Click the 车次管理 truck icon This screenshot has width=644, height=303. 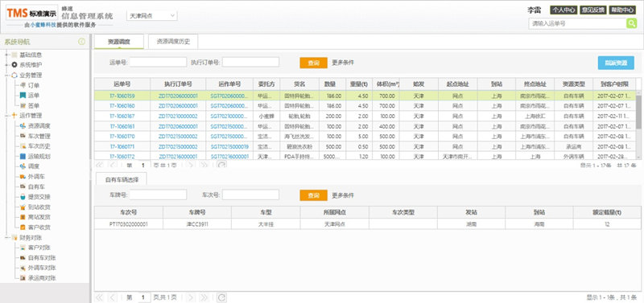23,136
